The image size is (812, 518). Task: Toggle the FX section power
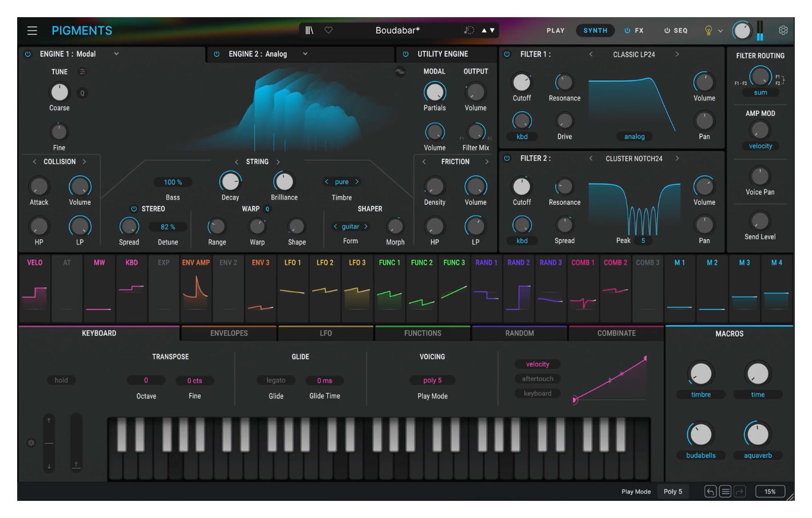627,30
